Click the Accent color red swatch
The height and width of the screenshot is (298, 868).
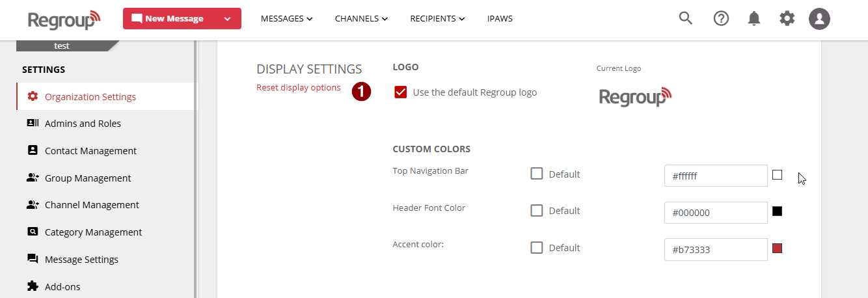click(777, 248)
